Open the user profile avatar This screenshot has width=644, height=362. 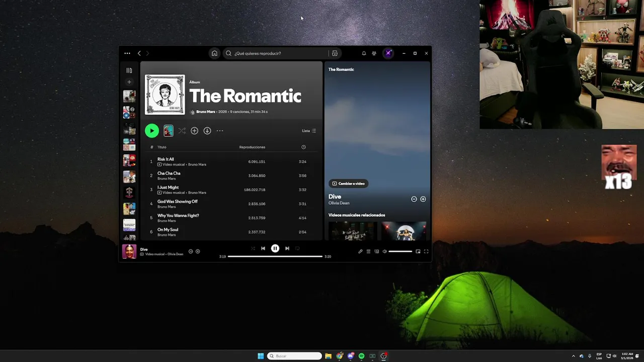coord(388,53)
